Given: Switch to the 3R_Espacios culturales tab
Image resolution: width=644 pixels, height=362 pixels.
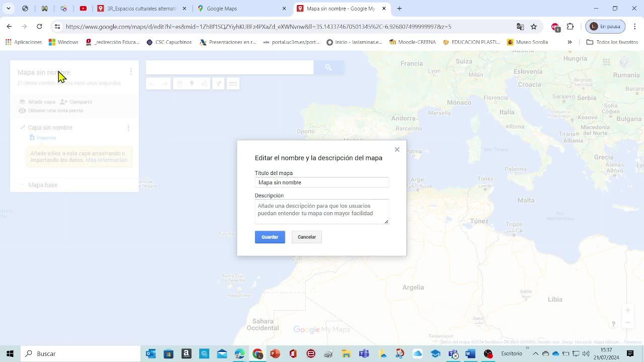Looking at the screenshot, I should [142, 9].
